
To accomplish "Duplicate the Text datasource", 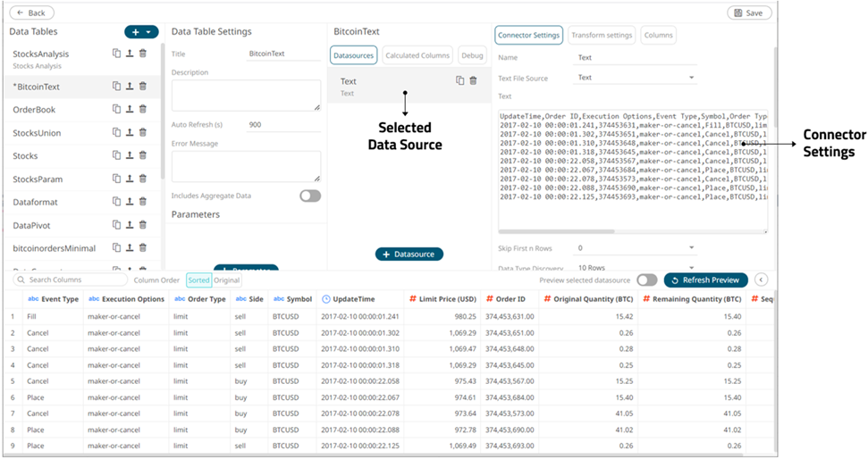I will tap(460, 80).
